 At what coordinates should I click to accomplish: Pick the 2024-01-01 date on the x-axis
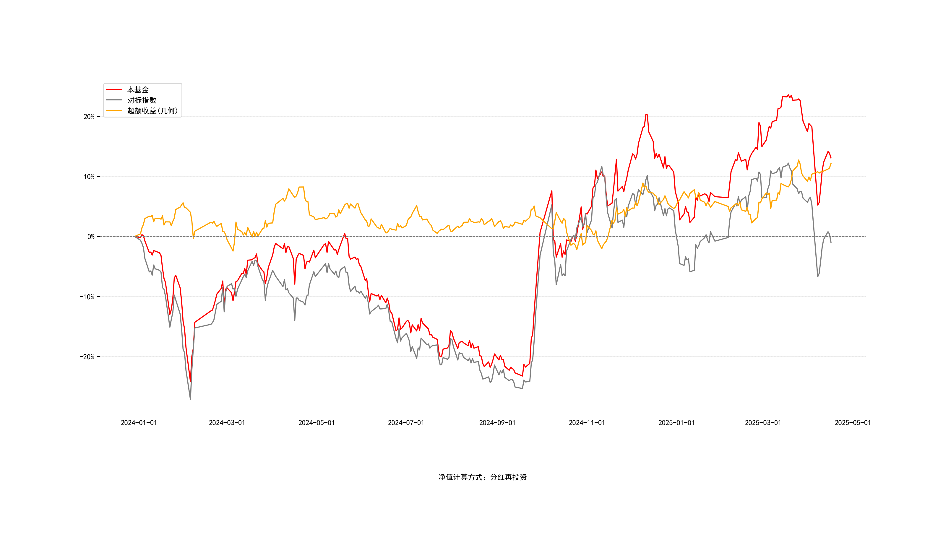click(139, 423)
